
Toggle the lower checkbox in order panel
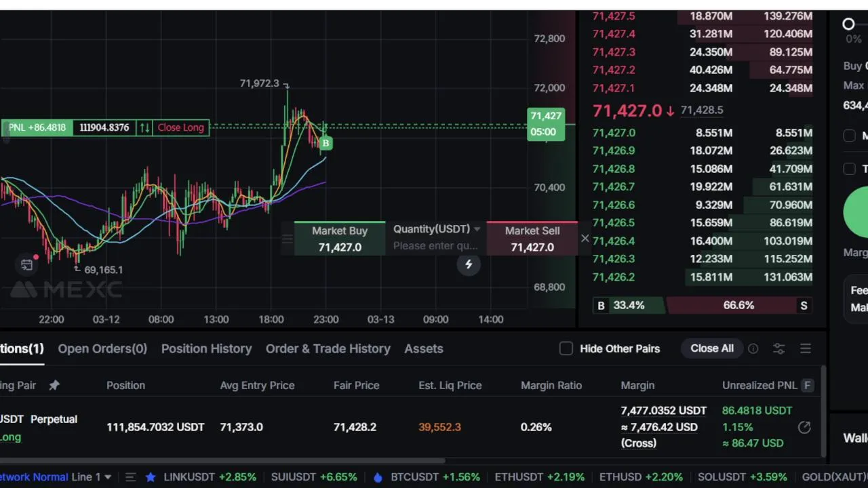click(850, 169)
